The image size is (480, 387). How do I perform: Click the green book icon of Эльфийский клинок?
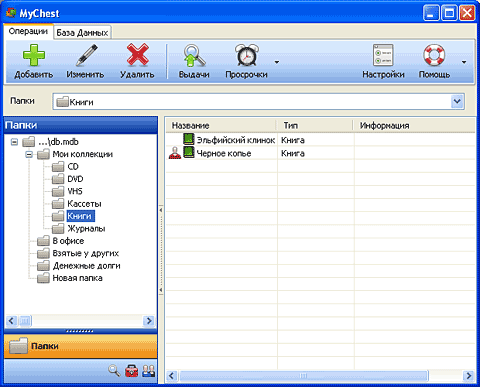[x=189, y=139]
